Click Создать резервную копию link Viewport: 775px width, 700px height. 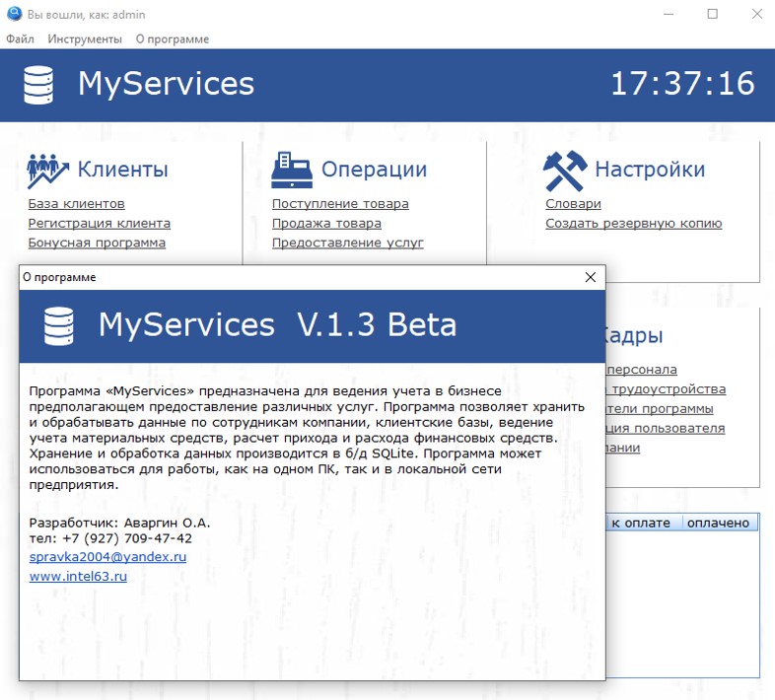pyautogui.click(x=634, y=224)
